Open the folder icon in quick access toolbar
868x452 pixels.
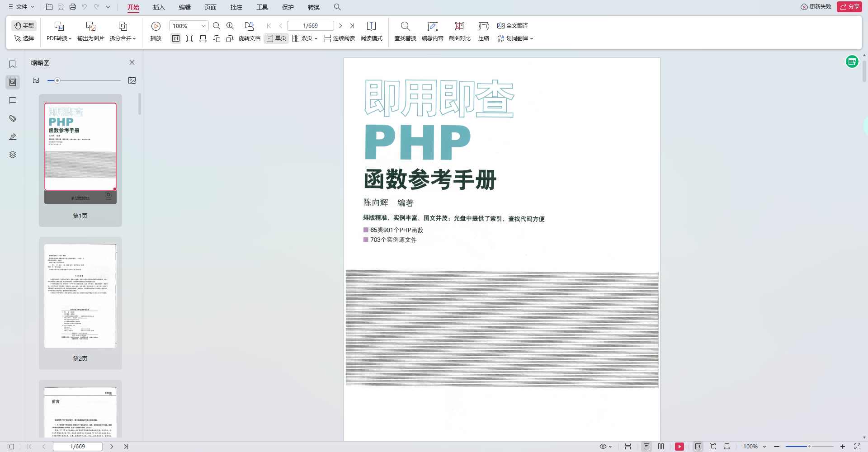click(x=49, y=7)
